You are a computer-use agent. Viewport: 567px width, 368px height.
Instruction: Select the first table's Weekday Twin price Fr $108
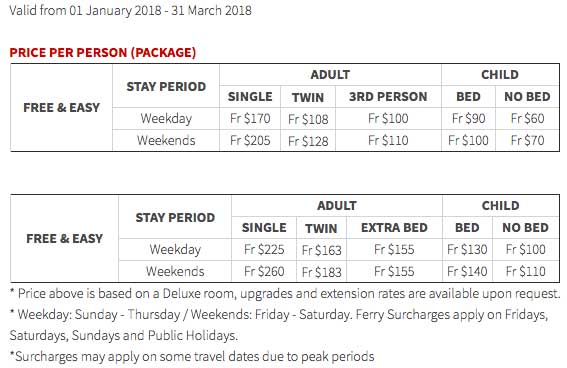308,119
